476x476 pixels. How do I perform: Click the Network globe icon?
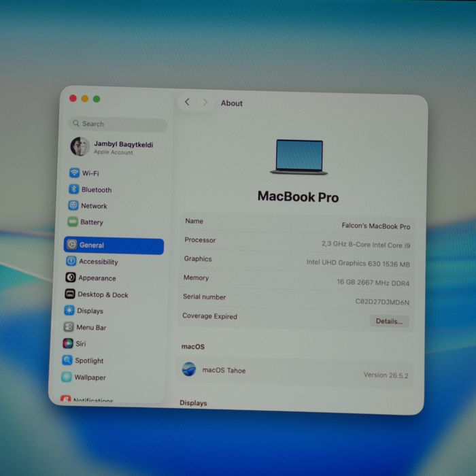tap(73, 205)
